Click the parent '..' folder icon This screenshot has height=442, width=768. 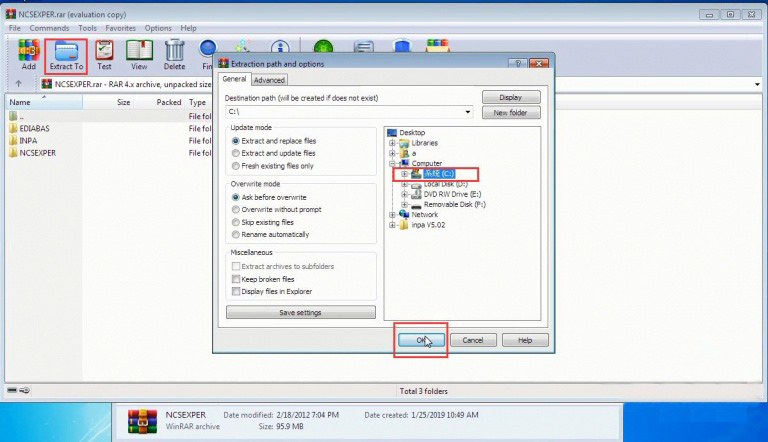pos(13,116)
